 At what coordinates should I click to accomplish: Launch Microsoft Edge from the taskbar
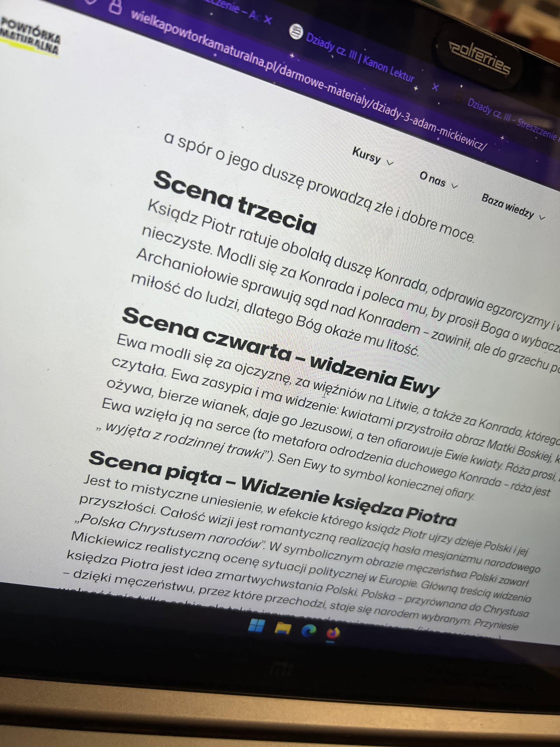point(309,630)
